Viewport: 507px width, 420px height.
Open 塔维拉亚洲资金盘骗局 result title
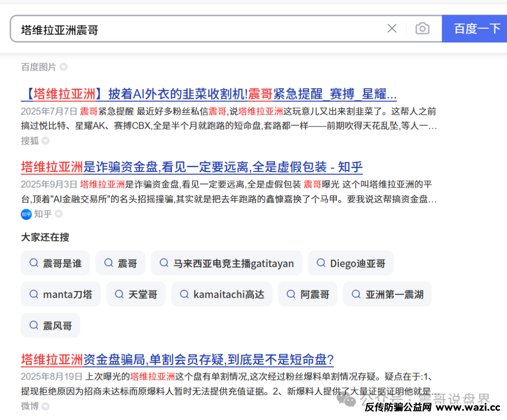(177, 360)
